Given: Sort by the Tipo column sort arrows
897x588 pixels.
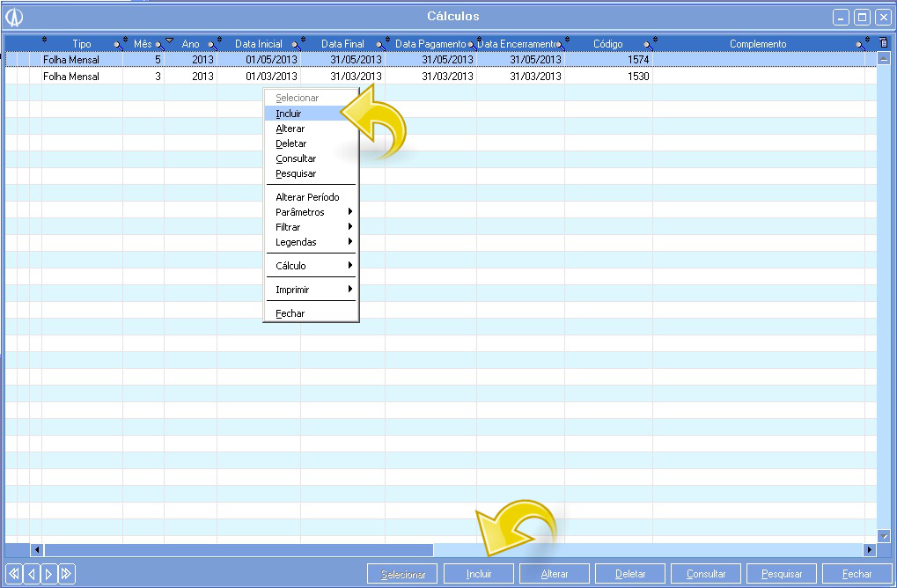Looking at the screenshot, I should pos(45,40).
